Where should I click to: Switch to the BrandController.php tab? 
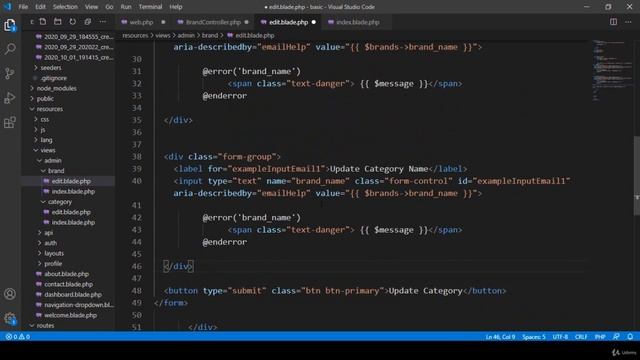click(213, 22)
